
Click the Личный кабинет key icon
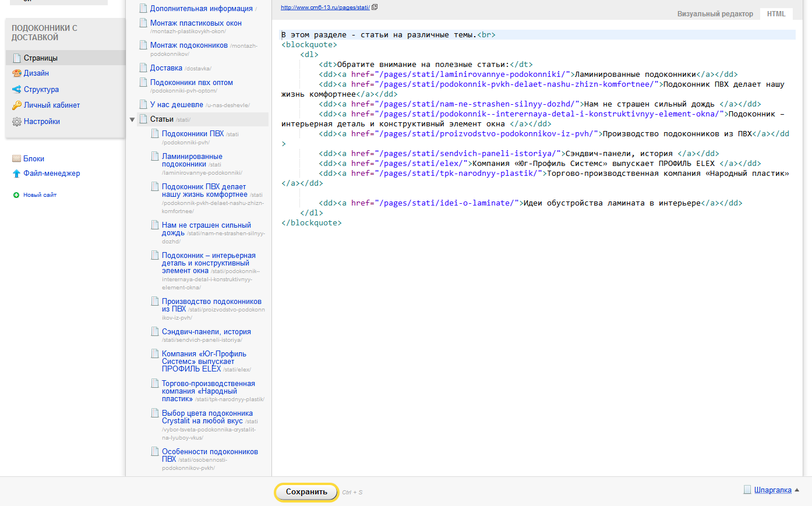point(17,105)
